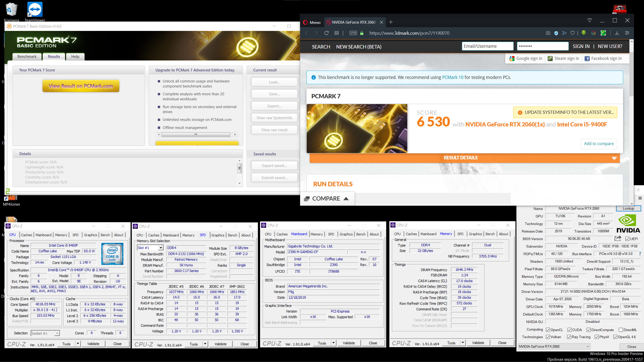Open the Opera Меню button
This screenshot has height=362, width=644.
pos(312,22)
